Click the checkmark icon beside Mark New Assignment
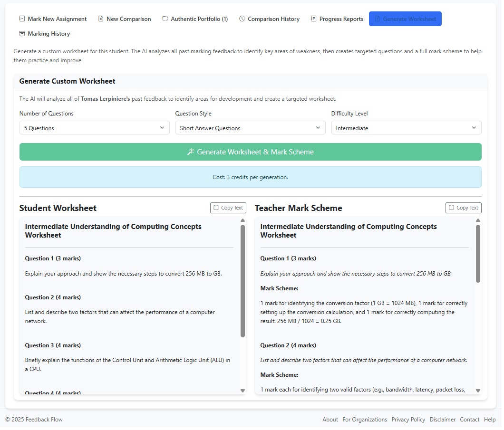504x430 pixels. point(22,19)
